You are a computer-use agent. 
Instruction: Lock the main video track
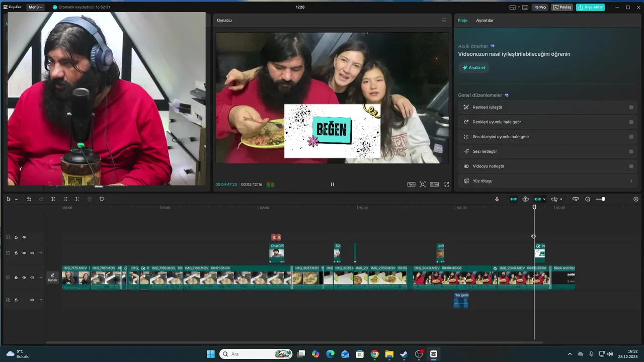(16, 278)
